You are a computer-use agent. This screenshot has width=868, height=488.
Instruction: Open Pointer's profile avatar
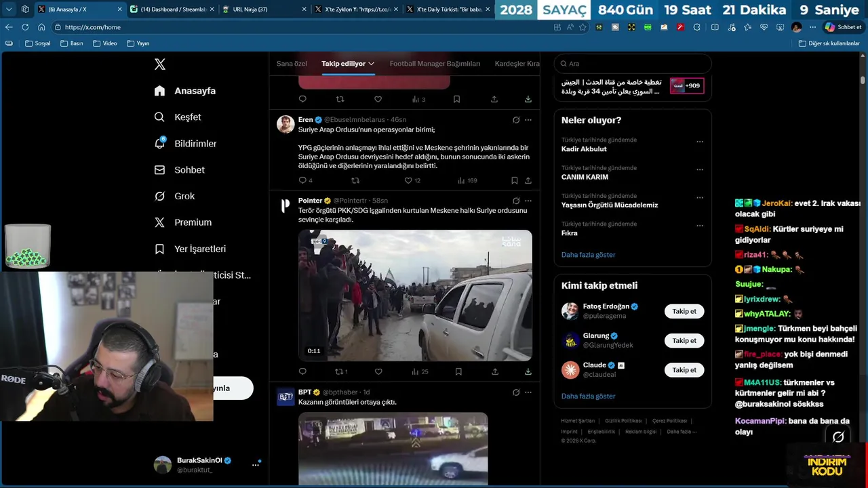point(285,205)
